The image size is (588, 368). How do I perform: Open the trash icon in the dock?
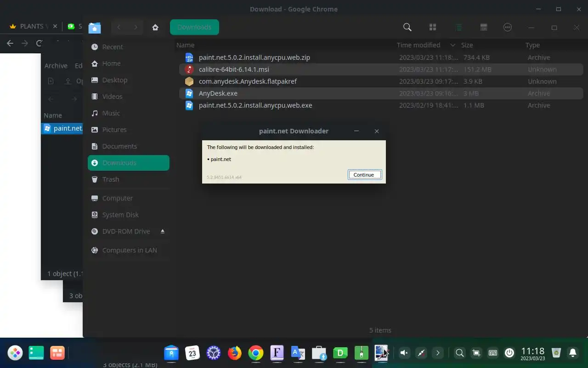click(556, 353)
